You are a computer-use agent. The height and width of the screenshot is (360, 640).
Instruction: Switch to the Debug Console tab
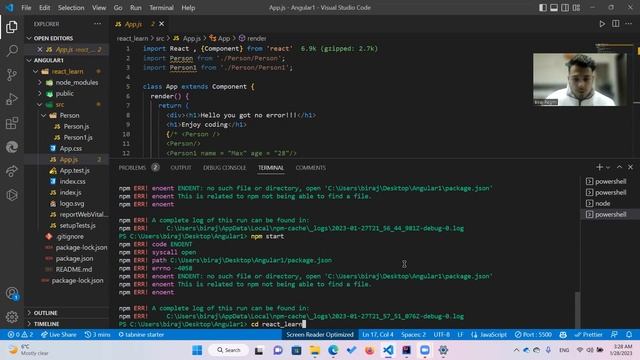224,168
